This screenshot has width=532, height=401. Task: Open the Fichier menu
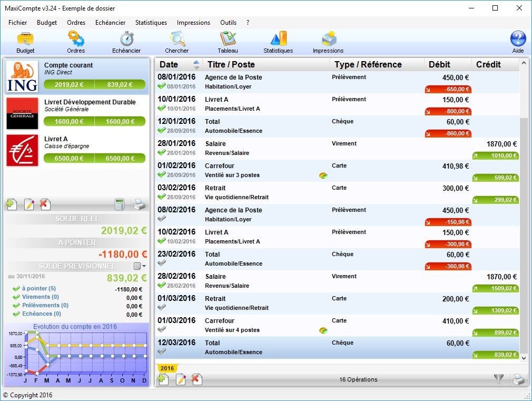pyautogui.click(x=17, y=23)
